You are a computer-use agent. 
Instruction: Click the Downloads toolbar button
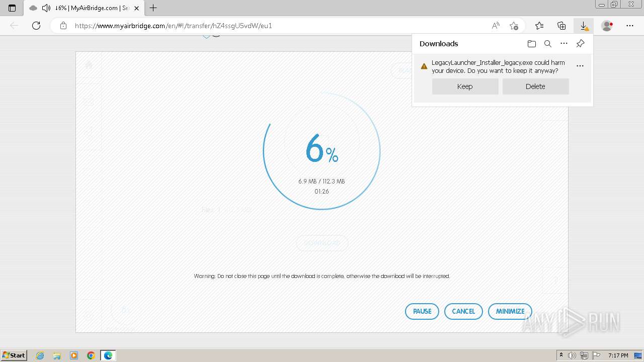click(x=584, y=26)
